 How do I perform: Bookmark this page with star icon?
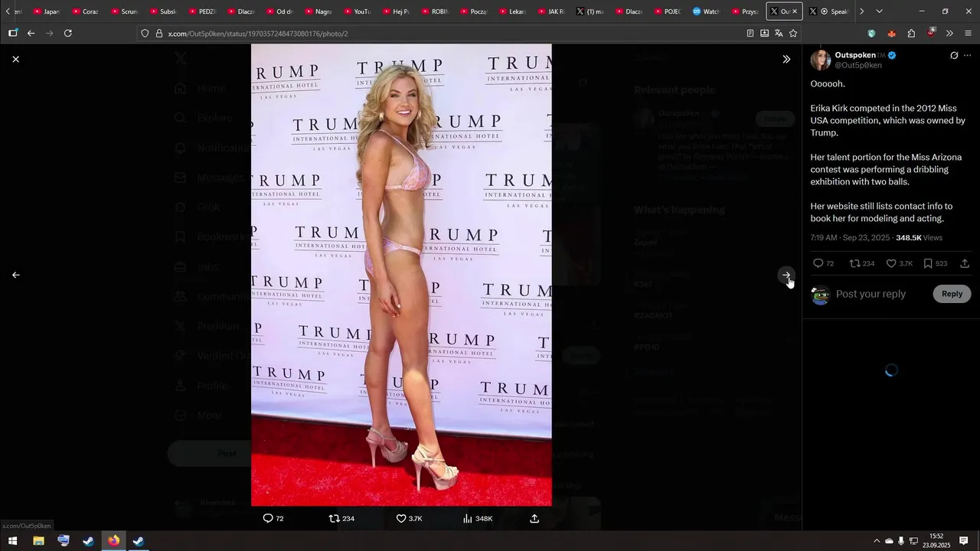(x=793, y=33)
